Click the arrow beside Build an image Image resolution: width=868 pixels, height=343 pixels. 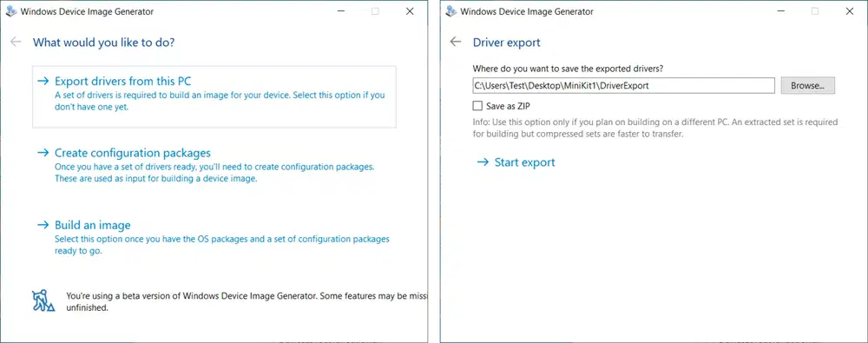pos(43,225)
